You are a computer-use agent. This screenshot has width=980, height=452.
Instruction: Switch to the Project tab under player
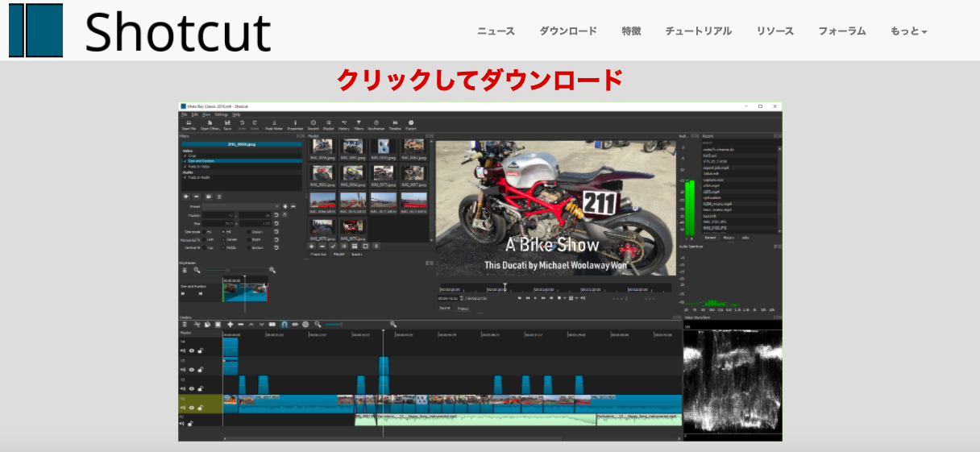463,309
